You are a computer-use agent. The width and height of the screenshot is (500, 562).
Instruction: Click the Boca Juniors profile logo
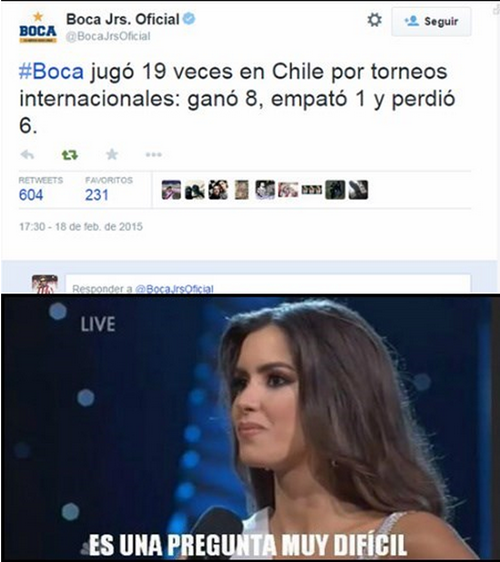point(38,28)
